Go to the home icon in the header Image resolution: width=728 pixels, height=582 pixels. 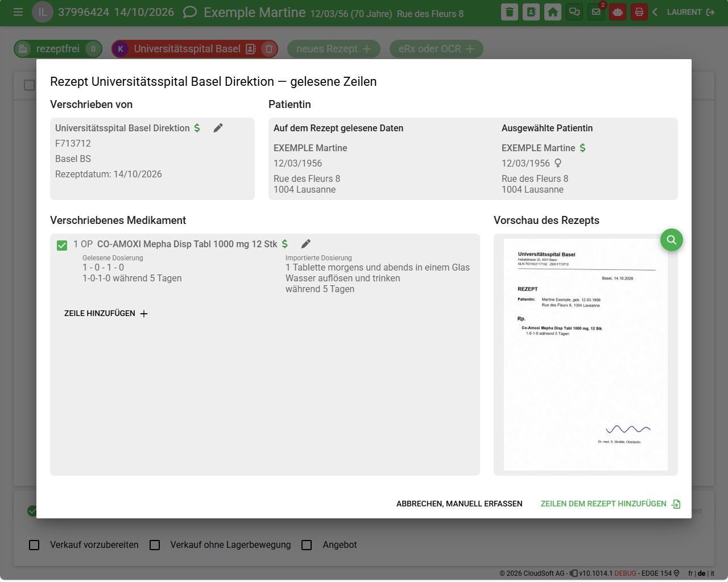pyautogui.click(x=553, y=12)
